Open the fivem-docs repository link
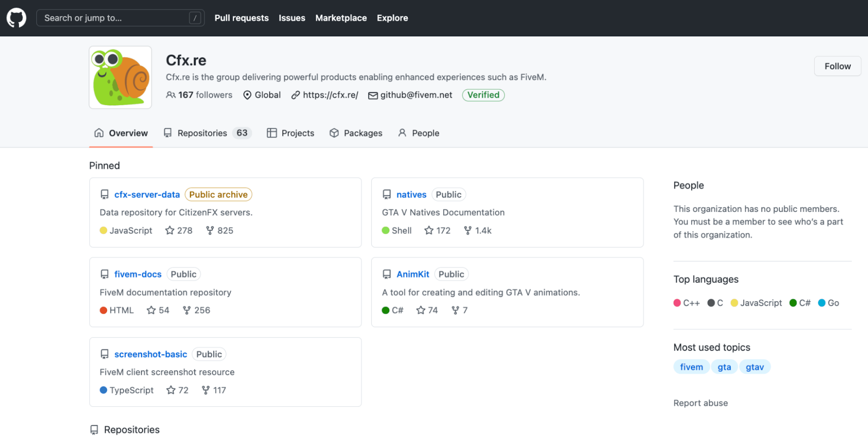This screenshot has width=868, height=438. pos(138,274)
